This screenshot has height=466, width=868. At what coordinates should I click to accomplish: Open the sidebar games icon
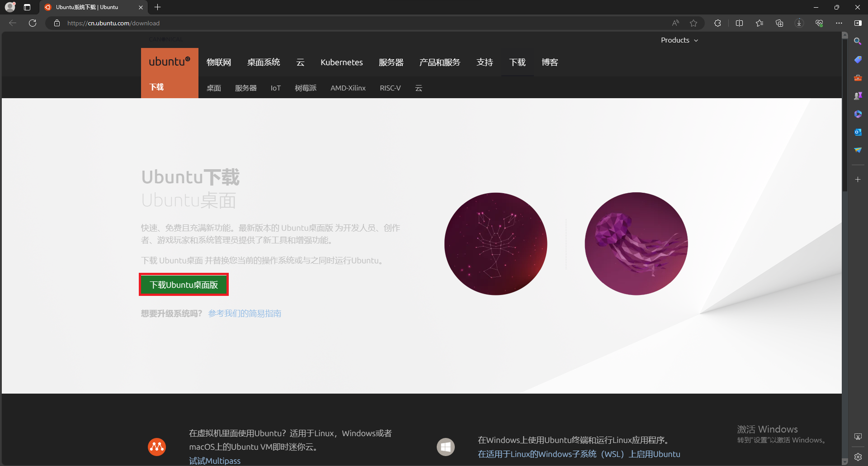pos(858,96)
